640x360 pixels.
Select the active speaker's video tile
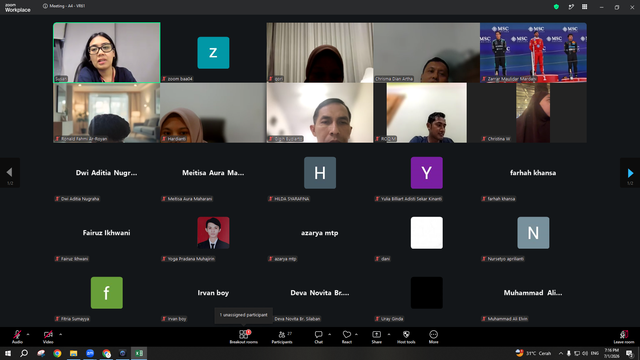pos(107,53)
